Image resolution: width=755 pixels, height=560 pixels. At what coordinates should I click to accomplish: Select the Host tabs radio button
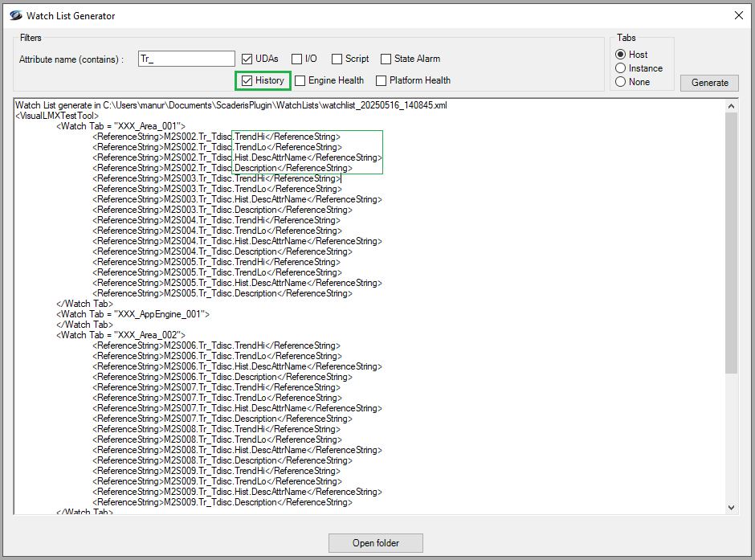pyautogui.click(x=620, y=55)
